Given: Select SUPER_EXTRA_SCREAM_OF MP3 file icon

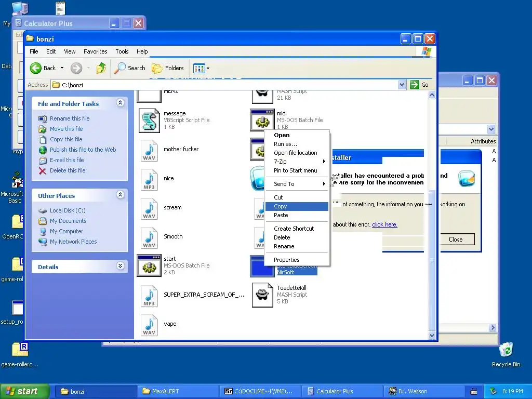Looking at the screenshot, I should click(149, 296).
